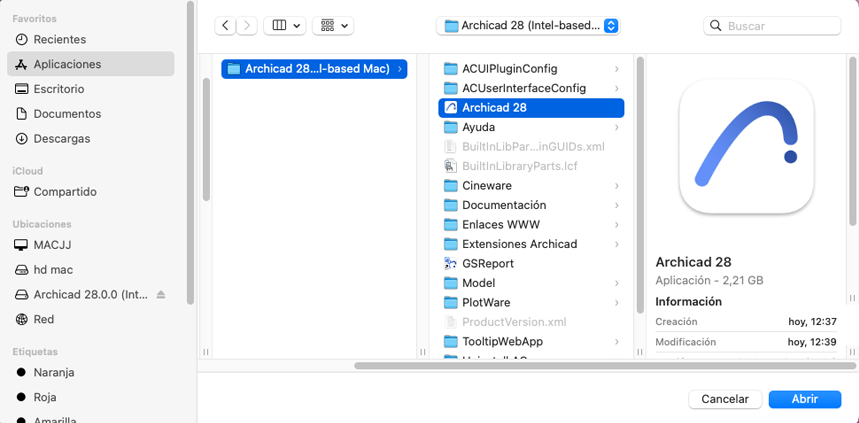The height and width of the screenshot is (423, 859).
Task: Open the Archicad 28 (Intel-based) path popup
Action: (528, 26)
